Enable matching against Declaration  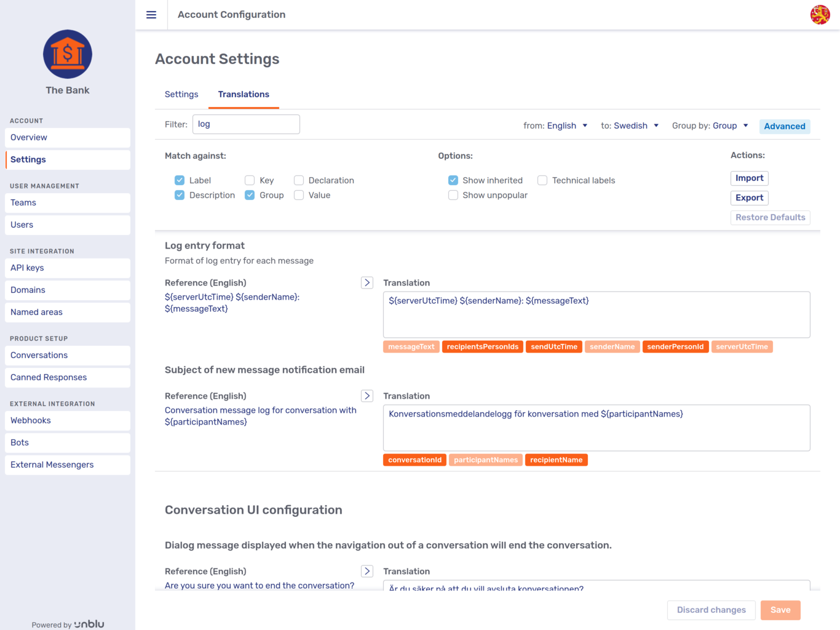pyautogui.click(x=299, y=180)
